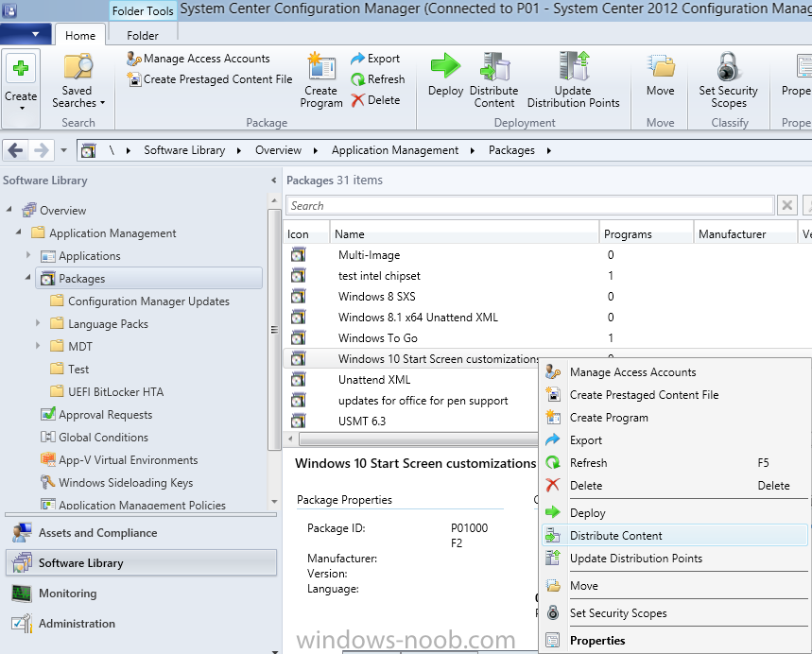Click Update Distribution Points ribbon icon
This screenshot has width=812, height=654.
574,66
